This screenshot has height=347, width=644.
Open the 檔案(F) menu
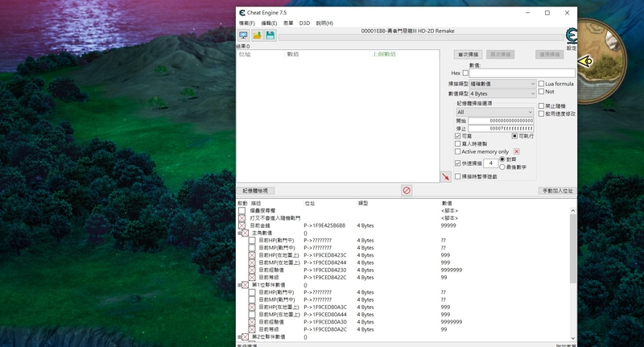coord(247,23)
